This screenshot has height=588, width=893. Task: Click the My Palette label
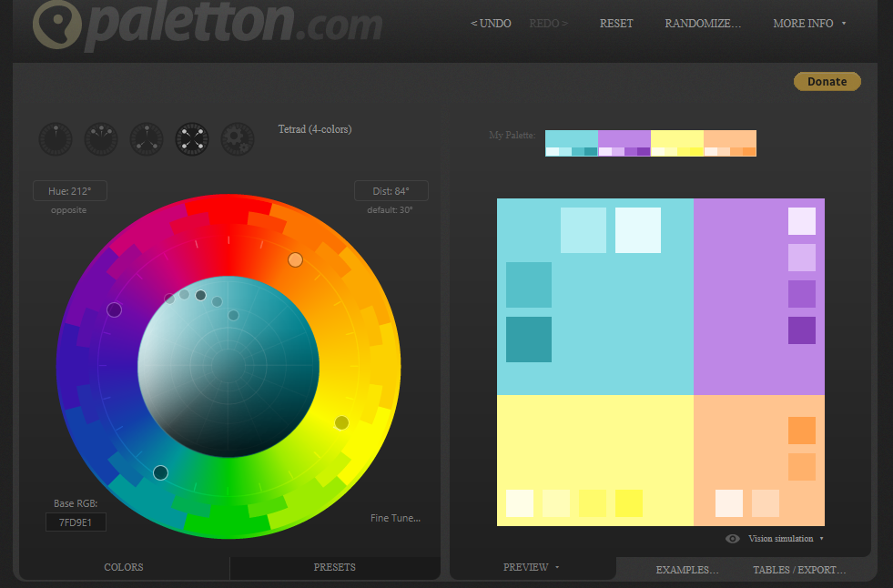tap(512, 135)
